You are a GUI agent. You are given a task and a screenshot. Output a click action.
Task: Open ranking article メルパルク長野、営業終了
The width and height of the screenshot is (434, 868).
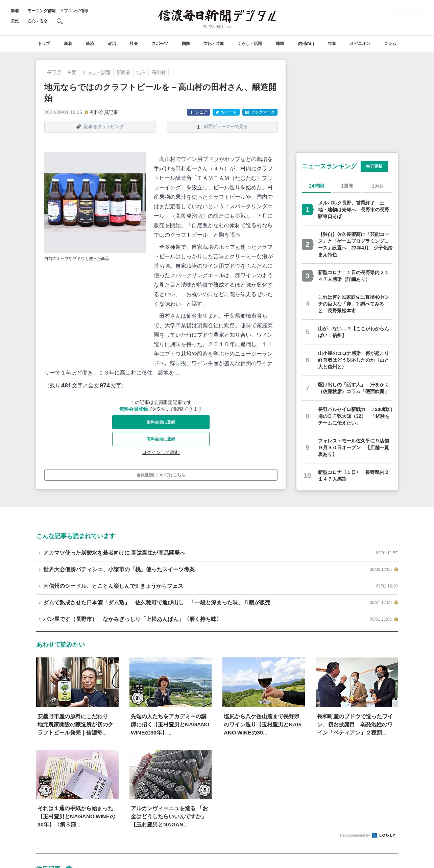click(354, 210)
